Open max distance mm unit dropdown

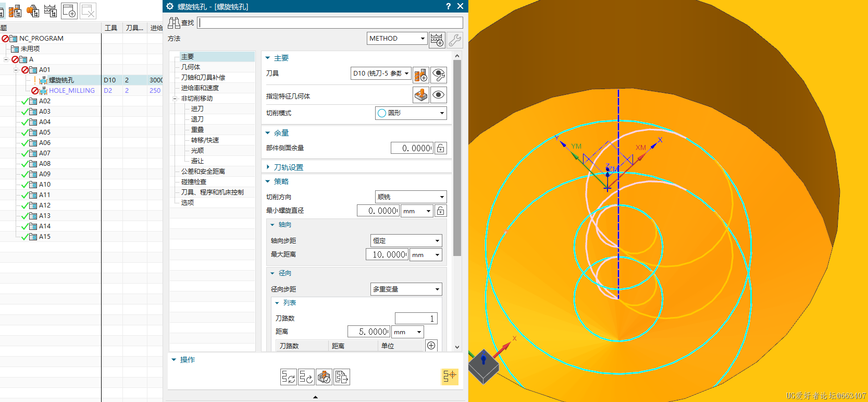pyautogui.click(x=426, y=255)
